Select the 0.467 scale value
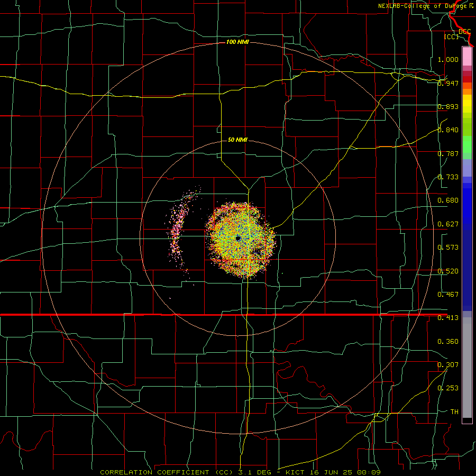 pyautogui.click(x=448, y=295)
